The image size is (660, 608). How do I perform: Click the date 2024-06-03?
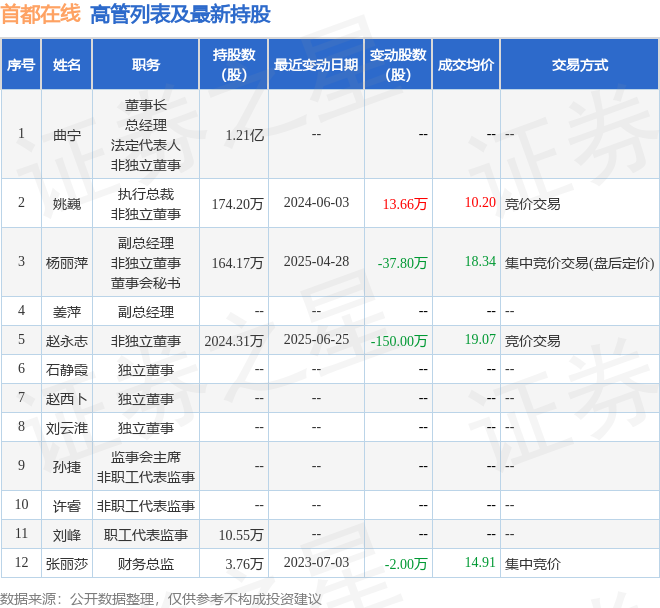(x=316, y=203)
